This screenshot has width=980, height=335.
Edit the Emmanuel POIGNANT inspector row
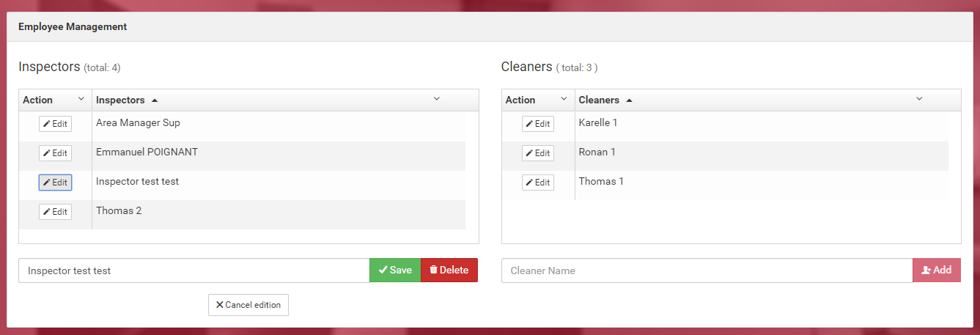(x=55, y=153)
